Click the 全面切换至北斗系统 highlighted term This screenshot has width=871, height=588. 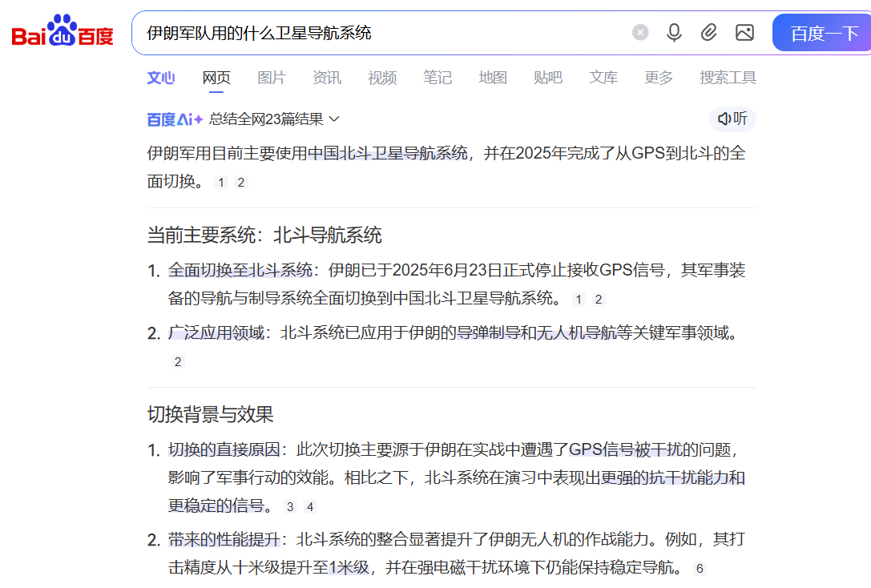click(x=240, y=270)
